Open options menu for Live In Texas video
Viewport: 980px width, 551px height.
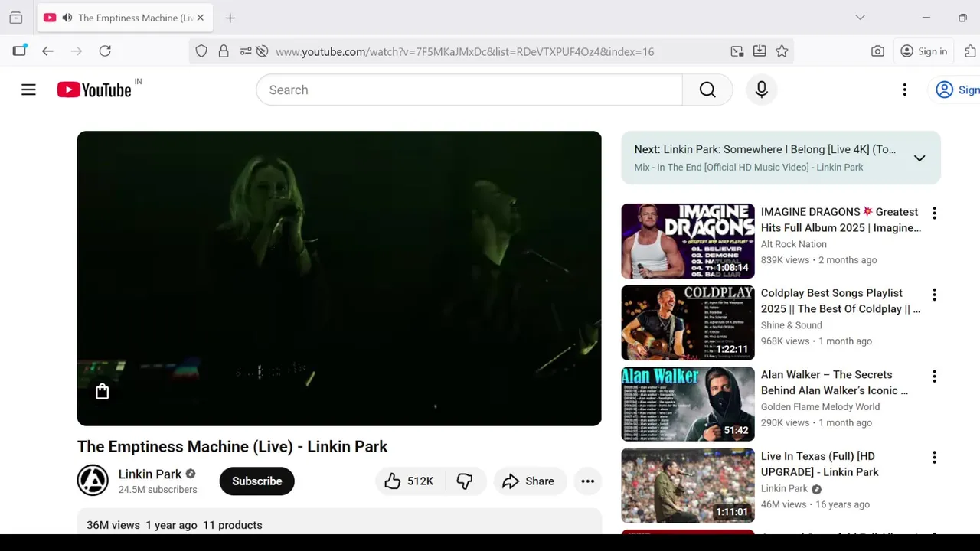933,458
